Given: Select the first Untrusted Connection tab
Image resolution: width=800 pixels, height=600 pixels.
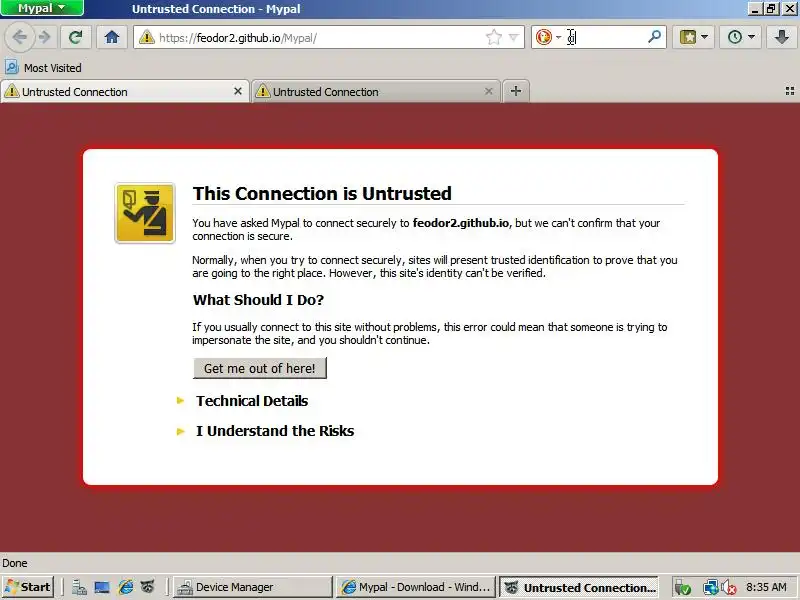Looking at the screenshot, I should pyautogui.click(x=124, y=92).
